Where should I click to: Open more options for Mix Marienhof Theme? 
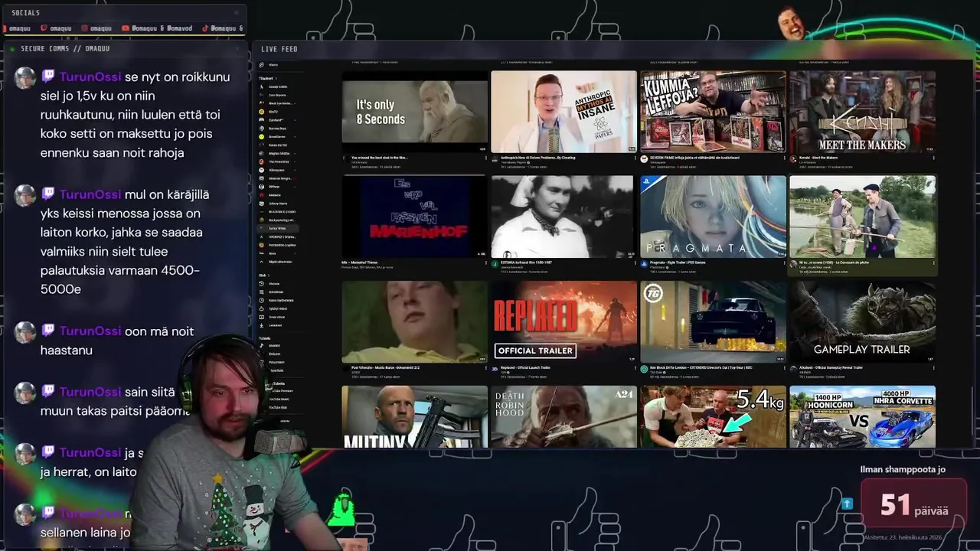(485, 262)
